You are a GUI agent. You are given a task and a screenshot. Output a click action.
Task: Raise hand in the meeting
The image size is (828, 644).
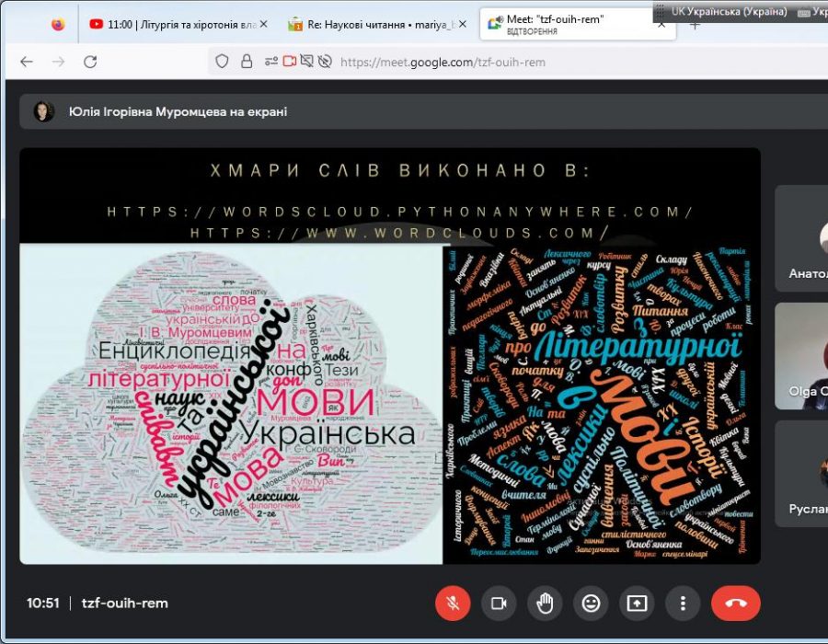coord(545,604)
